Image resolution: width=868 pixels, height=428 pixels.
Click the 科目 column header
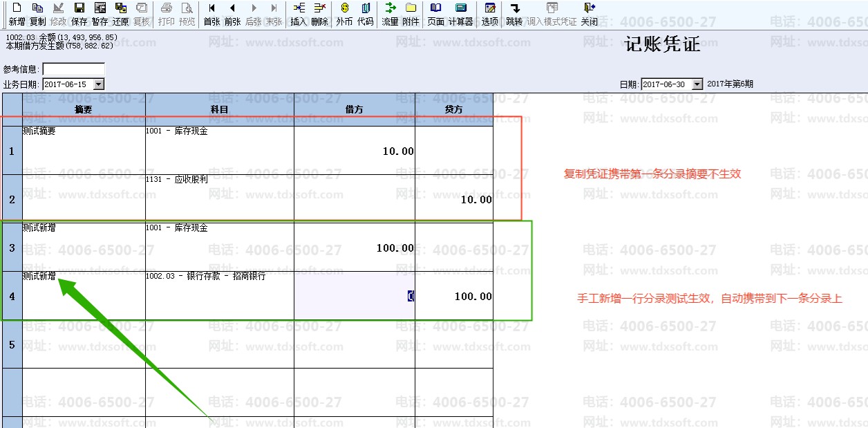(x=220, y=109)
